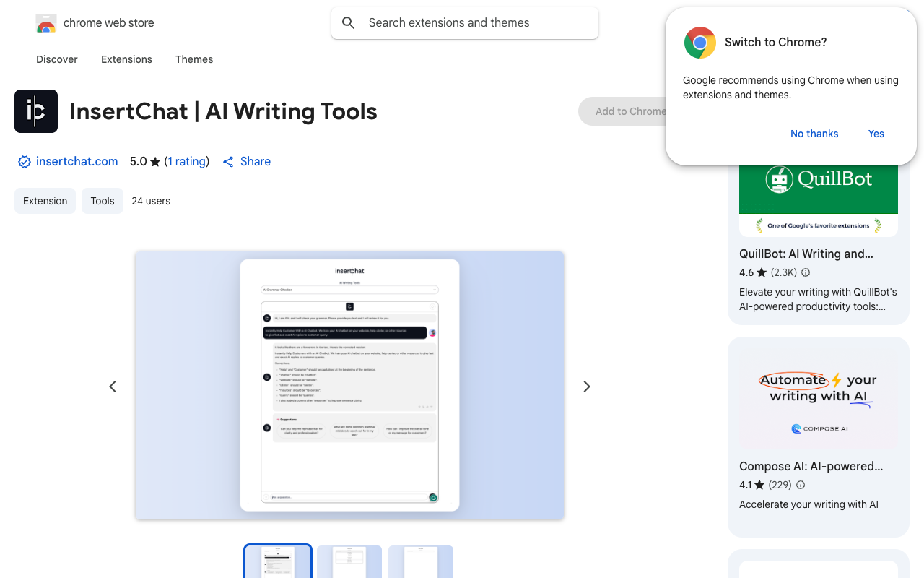Click info icon beside QuillBot rating
The image size is (924, 578).
pyautogui.click(x=806, y=272)
